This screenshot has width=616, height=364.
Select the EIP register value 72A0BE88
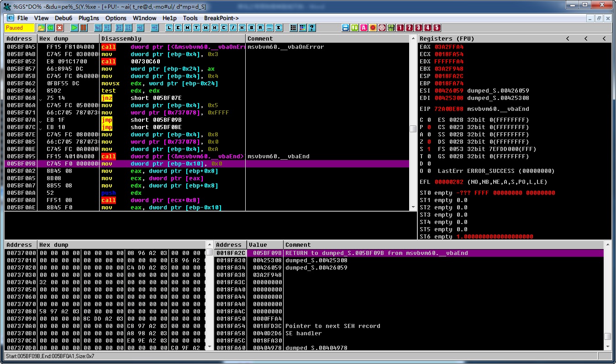point(449,109)
